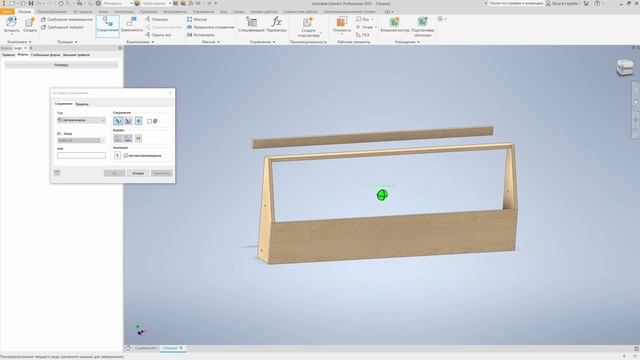
Task: Click the flip component button in joint dialog
Action: [138, 121]
